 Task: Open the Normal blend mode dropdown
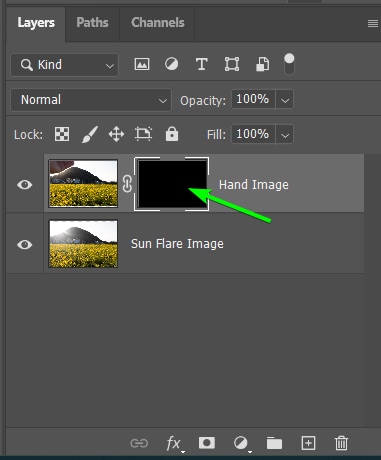pos(91,100)
